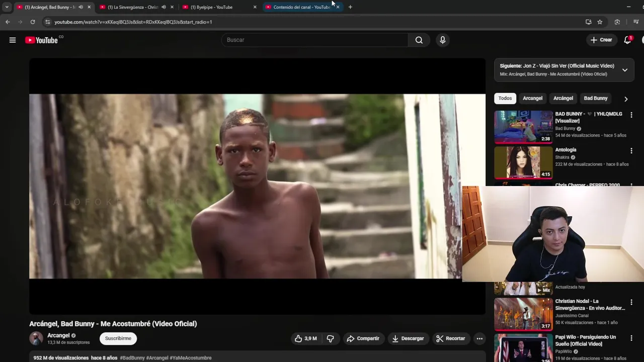Focus the Buscar search field

coord(314,40)
